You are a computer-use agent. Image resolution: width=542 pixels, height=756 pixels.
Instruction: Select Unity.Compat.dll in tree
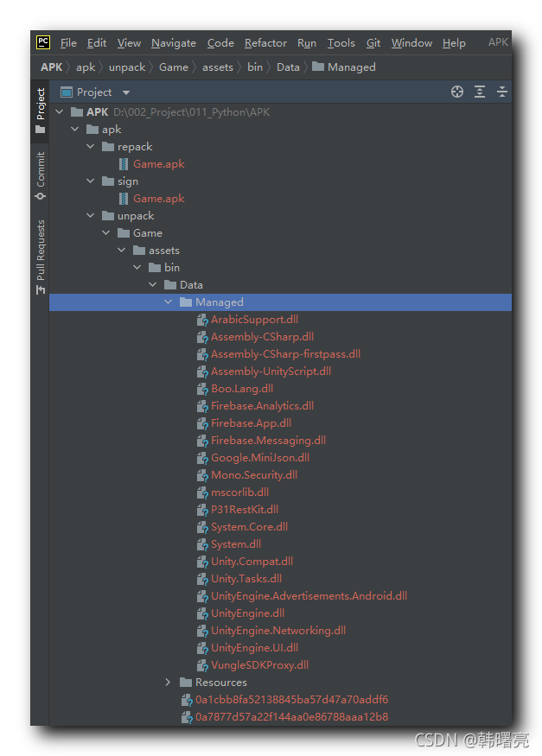coord(252,562)
